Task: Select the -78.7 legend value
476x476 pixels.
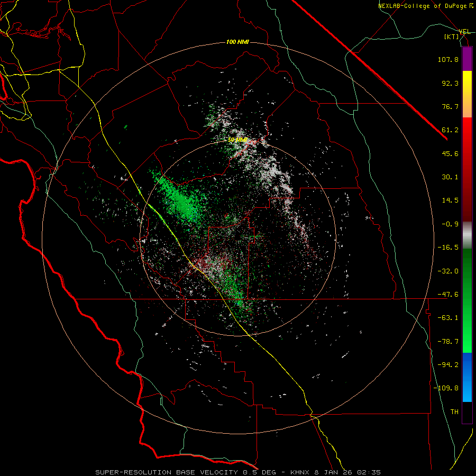Action: point(448,342)
